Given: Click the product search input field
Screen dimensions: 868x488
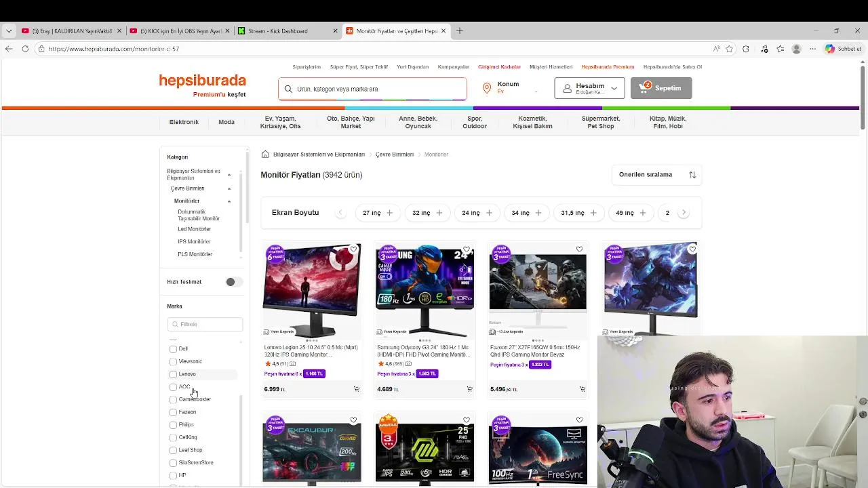Looking at the screenshot, I should (x=372, y=89).
